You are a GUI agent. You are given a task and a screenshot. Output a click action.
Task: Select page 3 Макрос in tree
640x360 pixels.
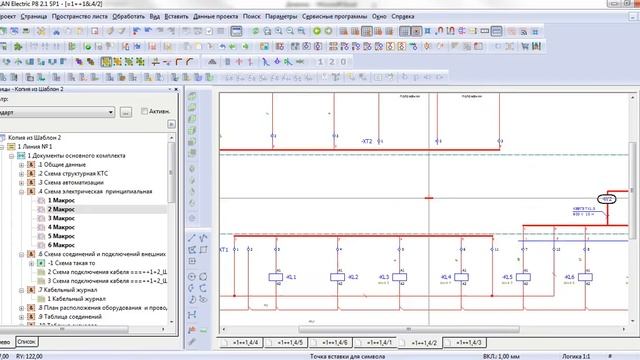[x=61, y=218]
